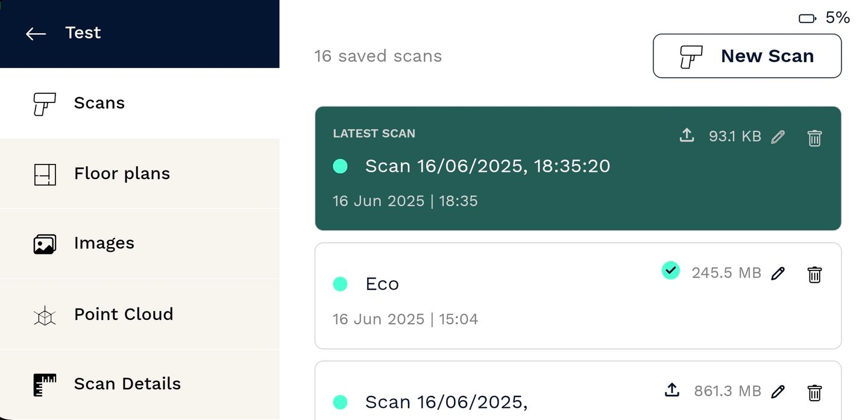This screenshot has width=868, height=420.
Task: Open the Floor plans section
Action: [x=140, y=174]
